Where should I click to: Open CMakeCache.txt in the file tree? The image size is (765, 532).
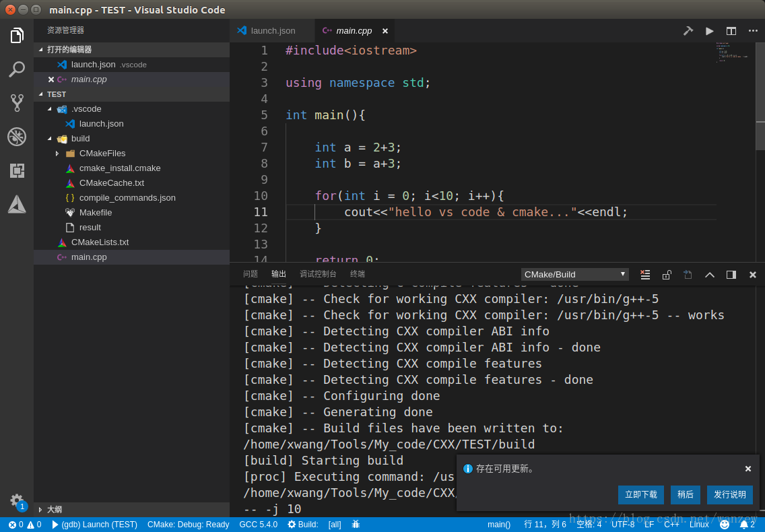132,183
